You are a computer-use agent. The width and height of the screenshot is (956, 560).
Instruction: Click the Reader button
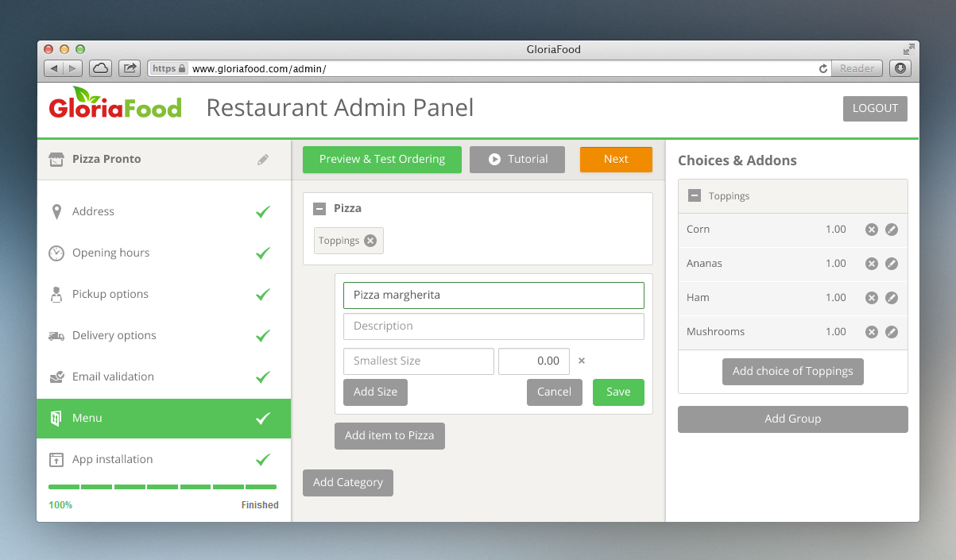pos(857,69)
